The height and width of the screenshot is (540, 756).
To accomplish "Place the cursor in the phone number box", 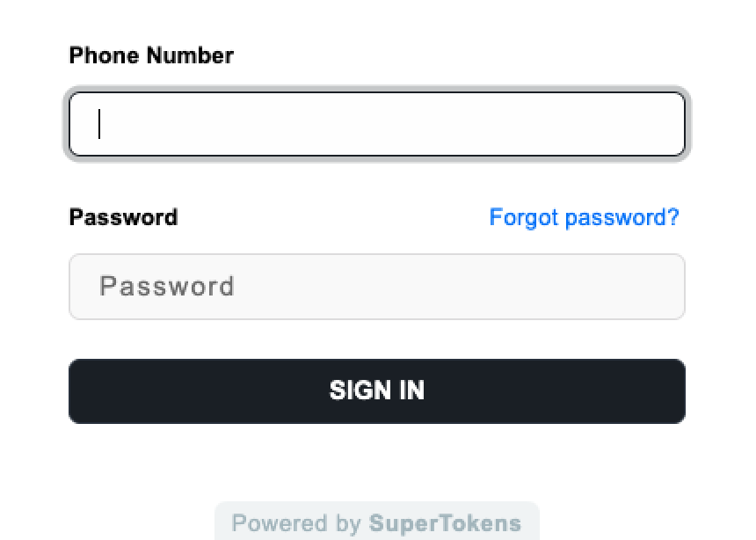I will (376, 124).
